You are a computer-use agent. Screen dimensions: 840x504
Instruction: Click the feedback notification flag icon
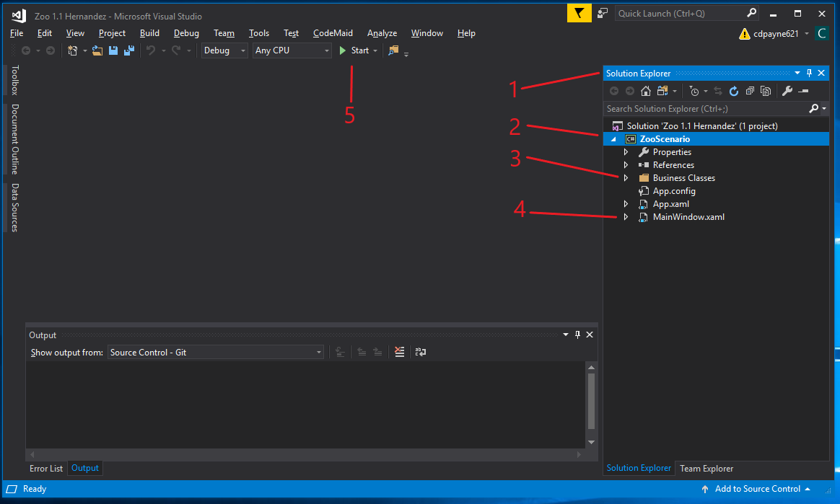click(579, 14)
